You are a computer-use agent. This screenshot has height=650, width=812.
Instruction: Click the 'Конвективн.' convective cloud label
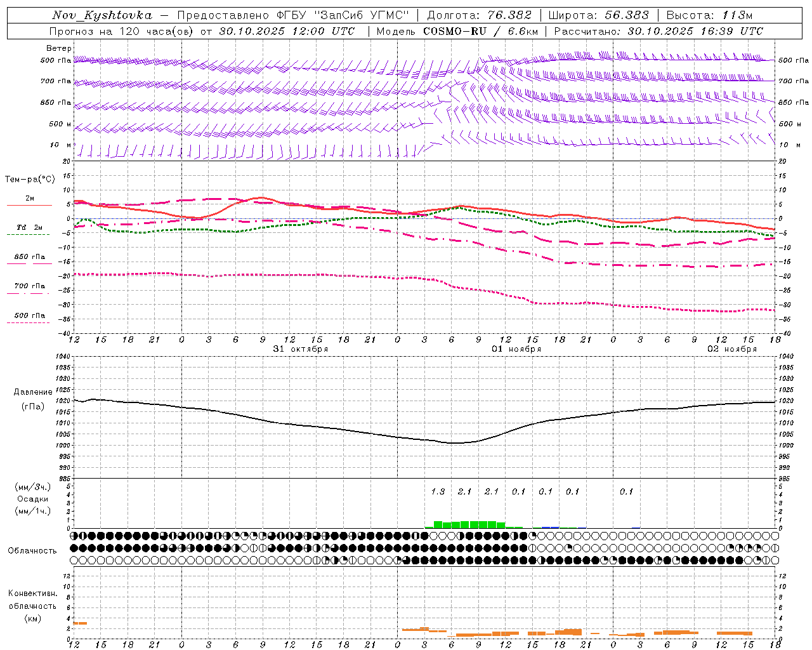[x=33, y=594]
